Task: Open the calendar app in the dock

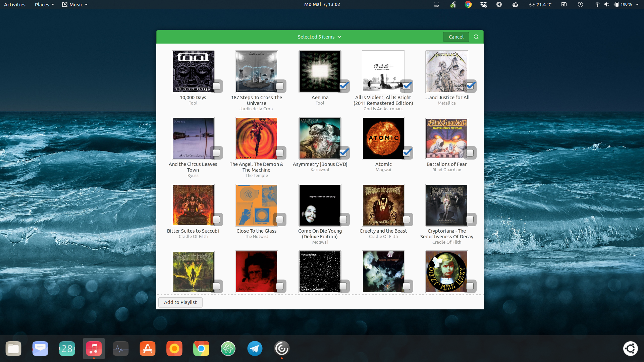Action: pos(67,349)
